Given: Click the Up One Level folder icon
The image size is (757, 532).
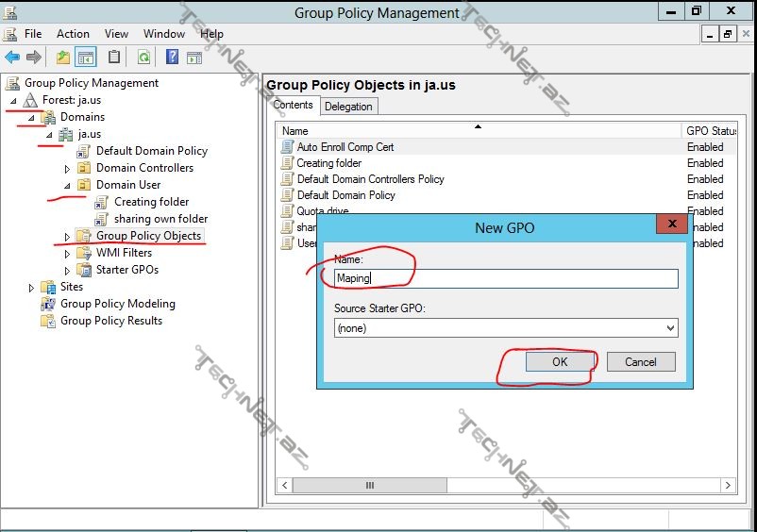Looking at the screenshot, I should (63, 58).
